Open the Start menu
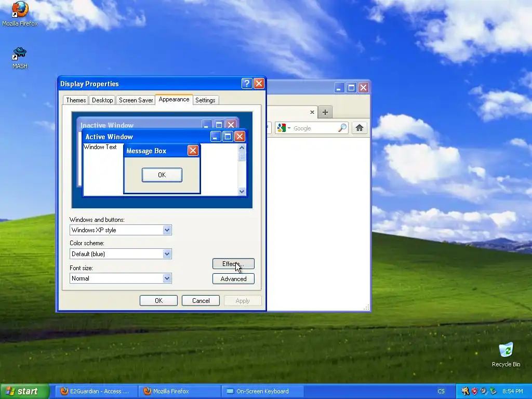Screen dimensions: 532x399 click(24, 391)
